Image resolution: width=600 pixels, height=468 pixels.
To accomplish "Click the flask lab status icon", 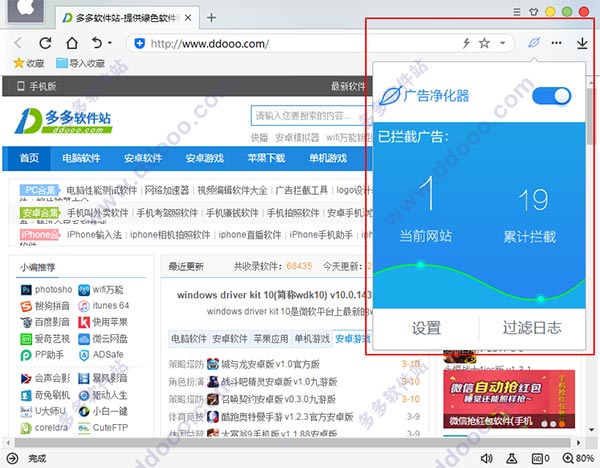I will [x=512, y=458].
